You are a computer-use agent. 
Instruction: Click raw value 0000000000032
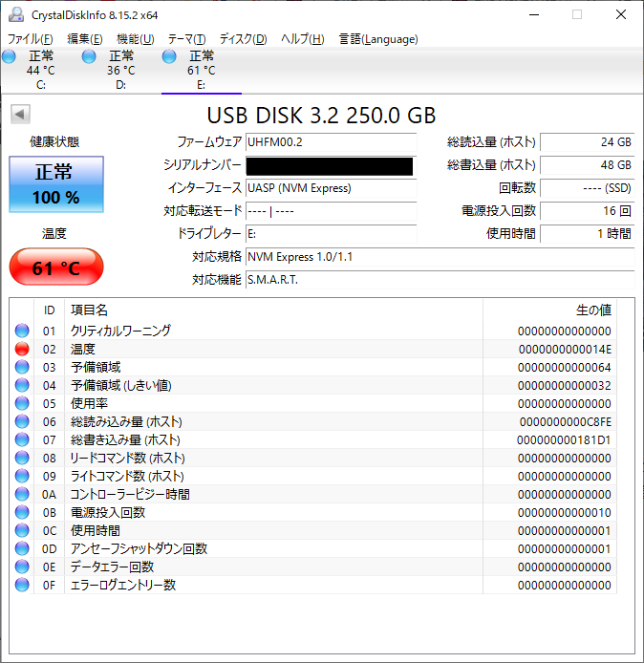coord(565,386)
